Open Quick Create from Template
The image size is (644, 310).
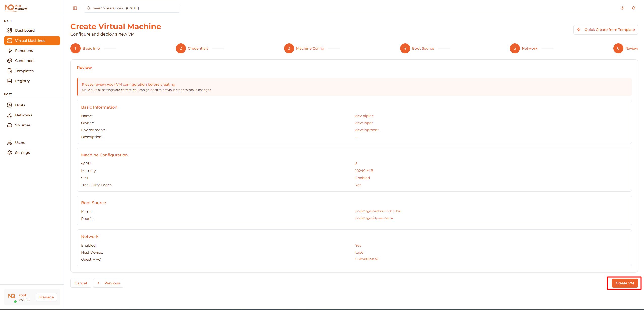click(x=605, y=29)
